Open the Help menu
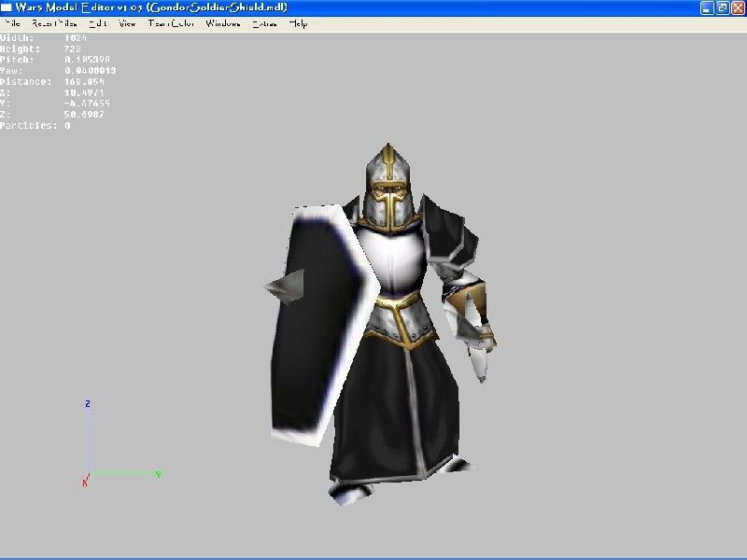Screen dimensions: 747x560 pos(298,23)
